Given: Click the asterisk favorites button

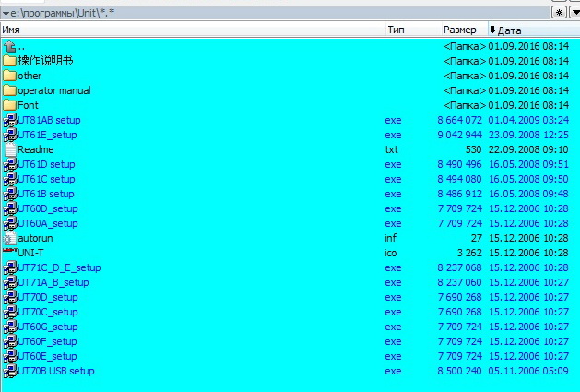Looking at the screenshot, I should point(558,13).
